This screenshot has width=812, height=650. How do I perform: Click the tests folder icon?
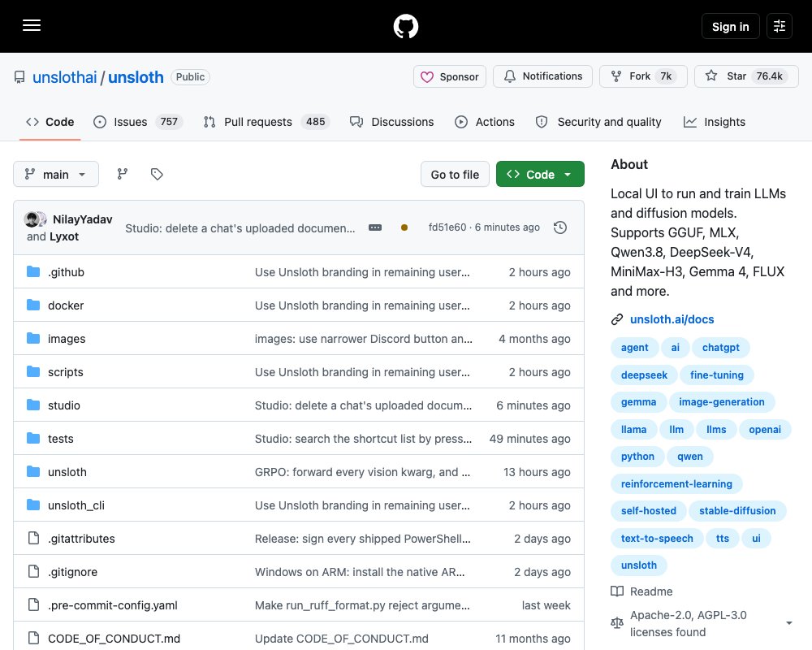33,439
